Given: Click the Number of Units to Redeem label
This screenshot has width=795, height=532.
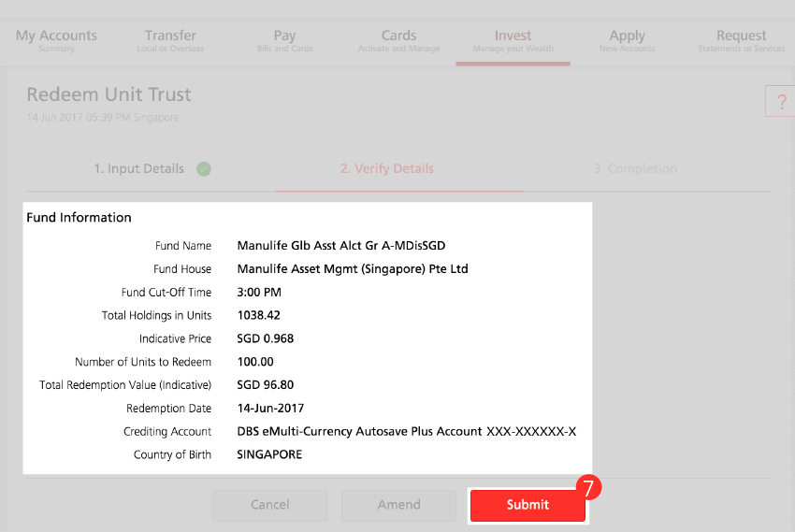Looking at the screenshot, I should 143,362.
